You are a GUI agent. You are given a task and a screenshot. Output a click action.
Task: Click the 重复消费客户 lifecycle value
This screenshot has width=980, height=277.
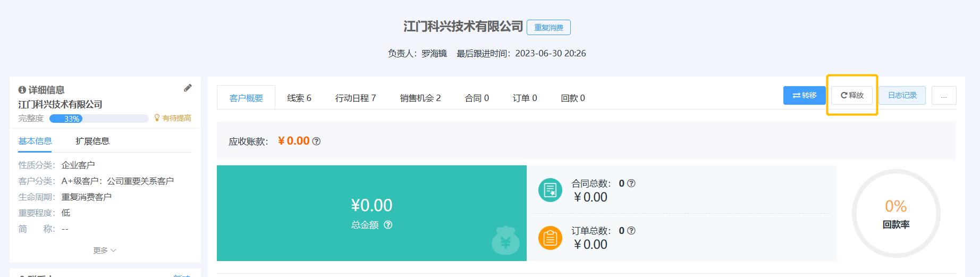point(87,197)
